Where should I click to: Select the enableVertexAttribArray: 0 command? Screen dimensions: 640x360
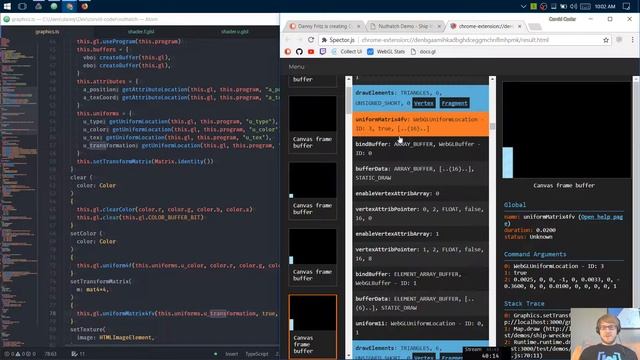420,193
